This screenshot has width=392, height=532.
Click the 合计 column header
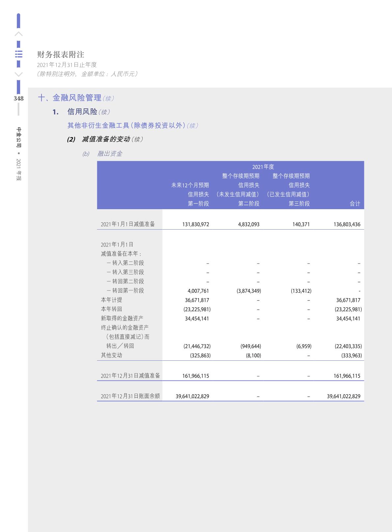point(355,204)
